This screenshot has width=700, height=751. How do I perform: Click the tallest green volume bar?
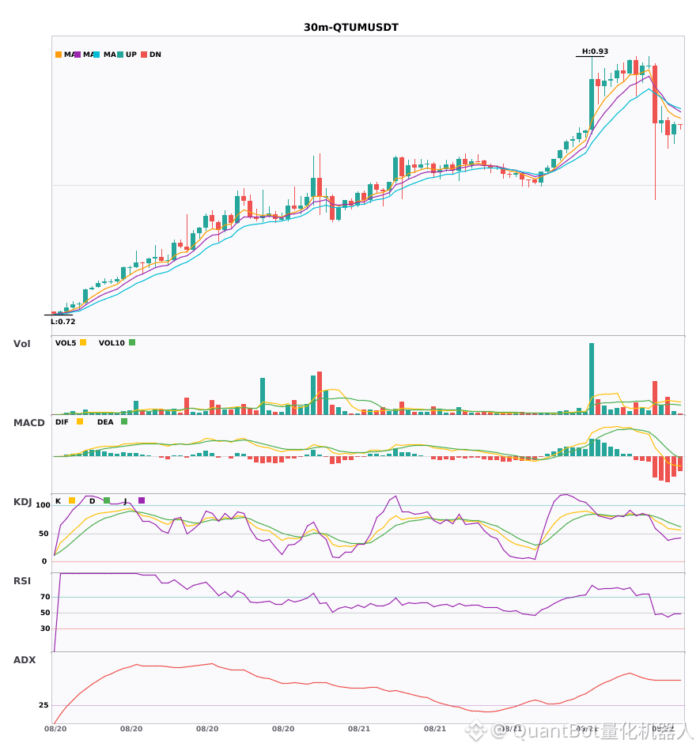[592, 379]
